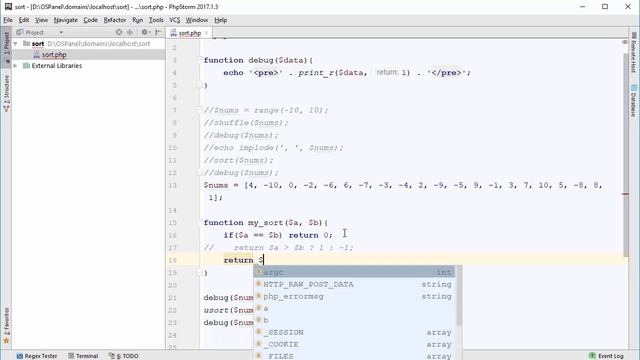The height and width of the screenshot is (360, 640).
Task: Open the Code menu
Action: tap(90, 20)
